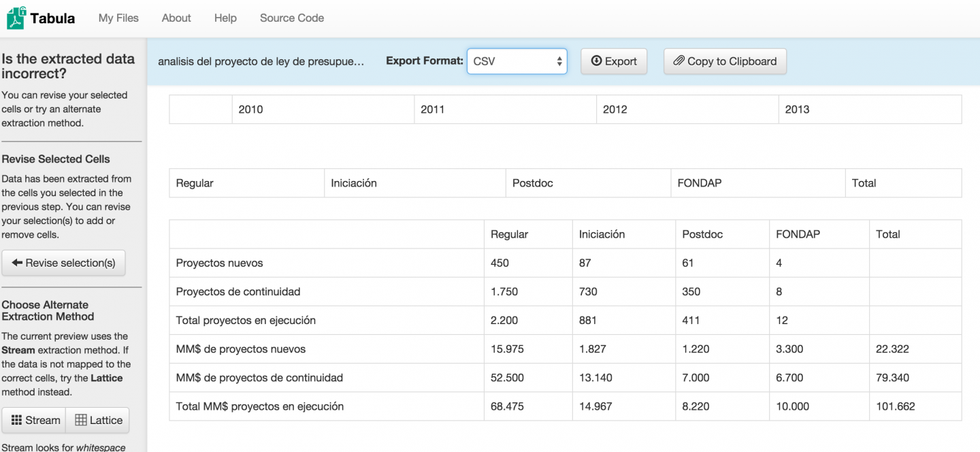Image resolution: width=980 pixels, height=452 pixels.
Task: Click the Copy to Clipboard button
Action: [725, 61]
